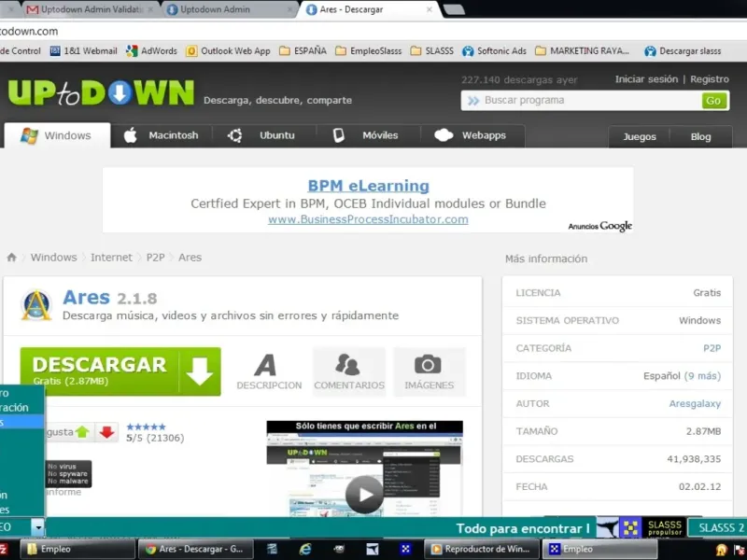Click the browser address bar
The width and height of the screenshot is (747, 560).
pos(373,32)
